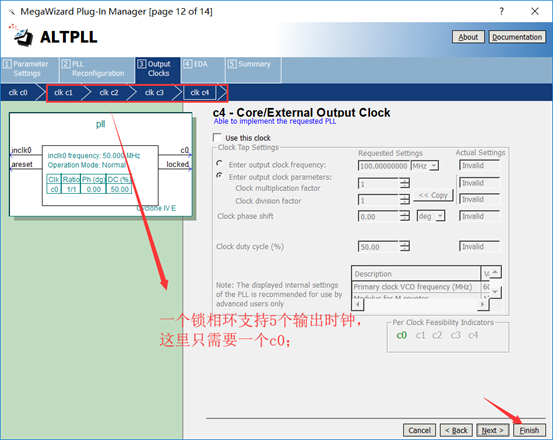Image resolution: width=553 pixels, height=440 pixels.
Task: Select the clk c4 page
Action: pyautogui.click(x=200, y=93)
